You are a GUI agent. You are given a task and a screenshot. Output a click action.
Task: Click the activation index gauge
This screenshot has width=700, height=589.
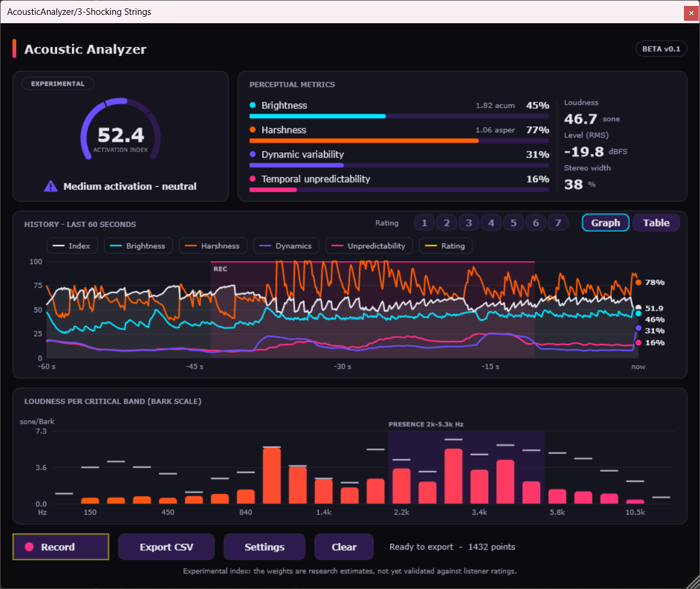pos(121,129)
